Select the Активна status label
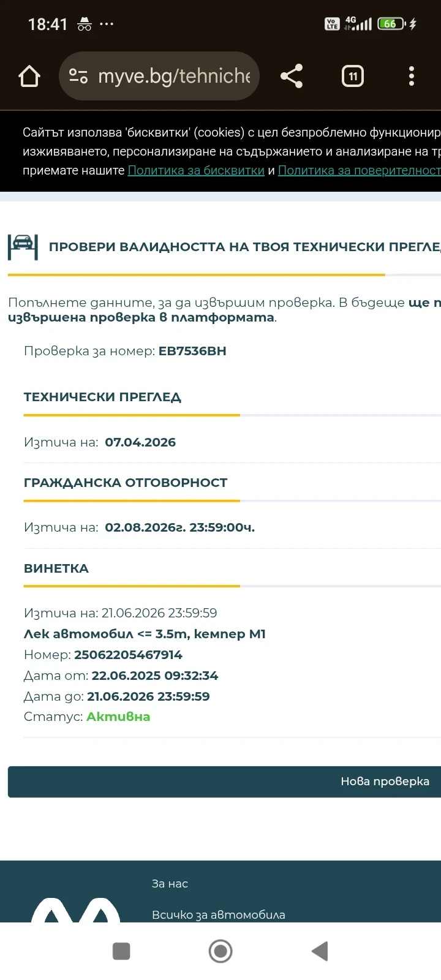The image size is (441, 980). point(118,716)
